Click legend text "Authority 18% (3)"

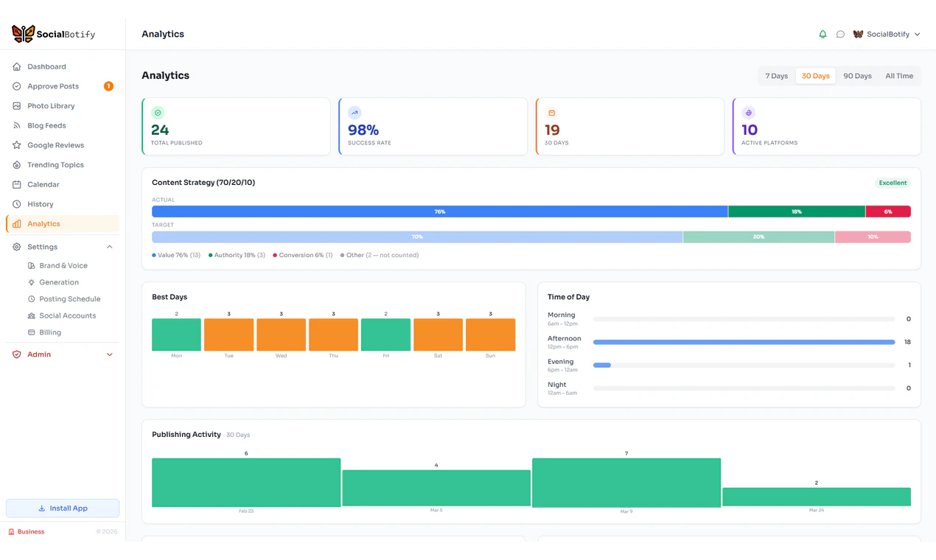point(240,255)
